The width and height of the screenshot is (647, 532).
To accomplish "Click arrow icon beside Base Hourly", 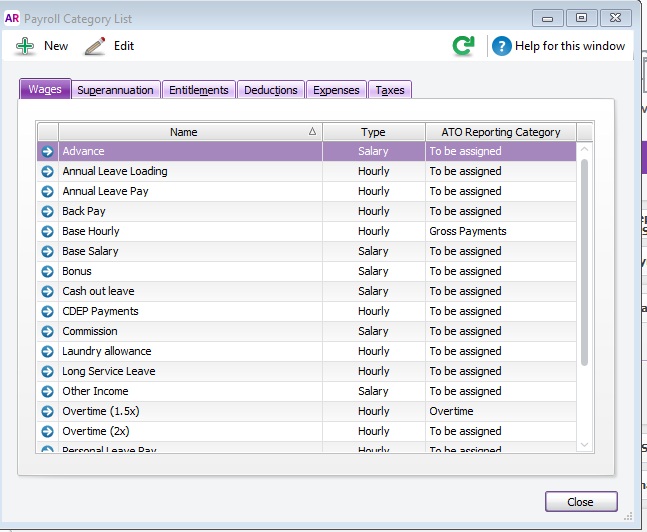I will pyautogui.click(x=47, y=232).
